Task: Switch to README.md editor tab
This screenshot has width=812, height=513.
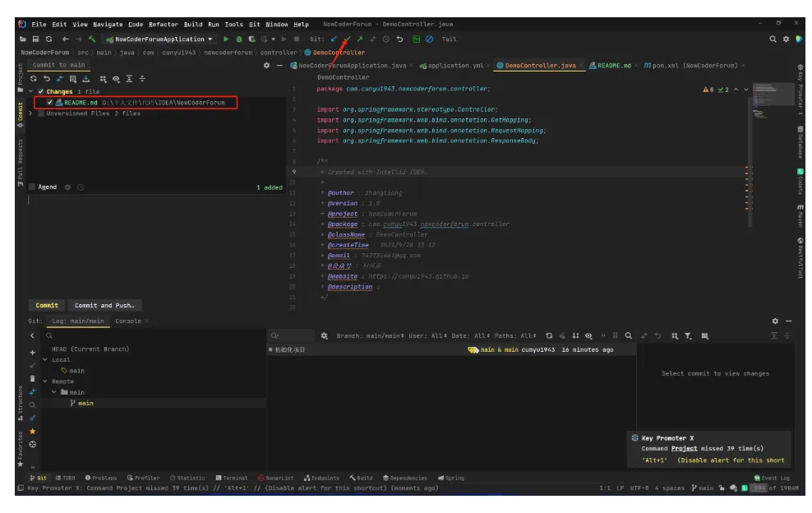Action: [x=614, y=65]
